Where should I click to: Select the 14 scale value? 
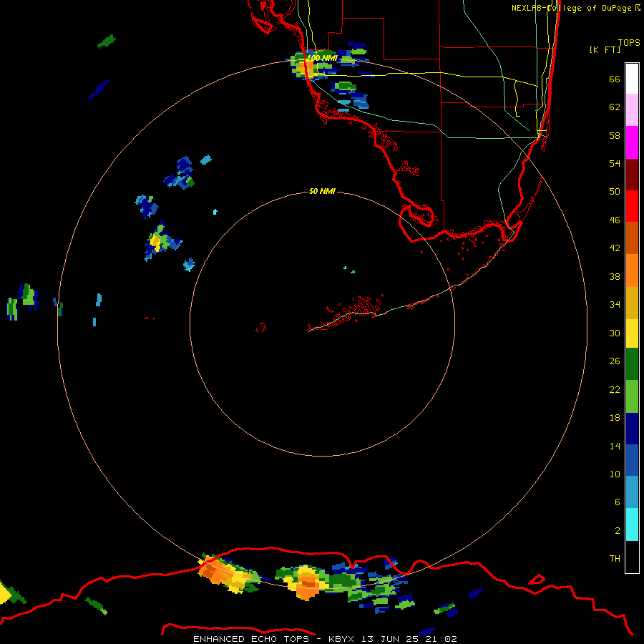tap(615, 446)
